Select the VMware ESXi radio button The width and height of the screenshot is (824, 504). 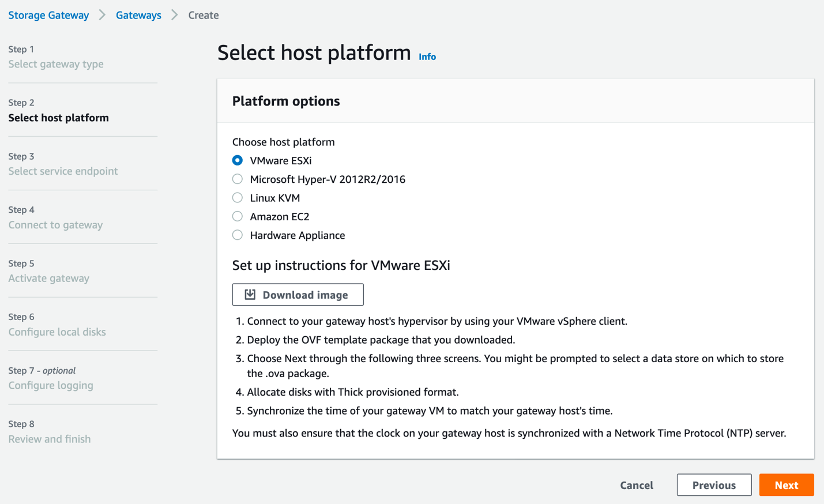click(x=237, y=160)
